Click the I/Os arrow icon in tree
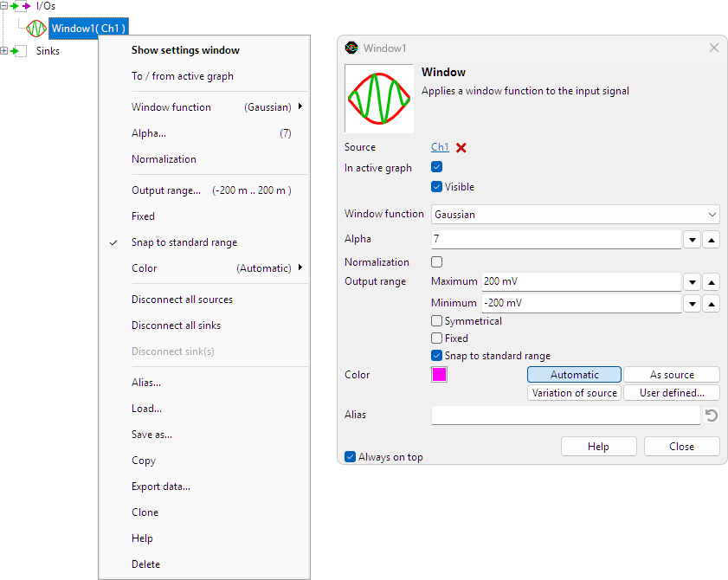This screenshot has width=728, height=580. [21, 6]
